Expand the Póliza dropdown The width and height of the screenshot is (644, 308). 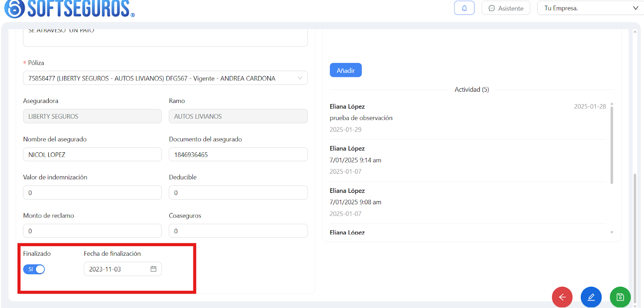point(165,78)
